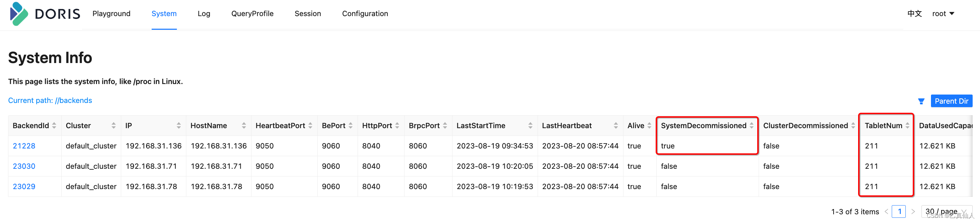Open the QueryProfile tab
980x222 pixels.
point(252,14)
